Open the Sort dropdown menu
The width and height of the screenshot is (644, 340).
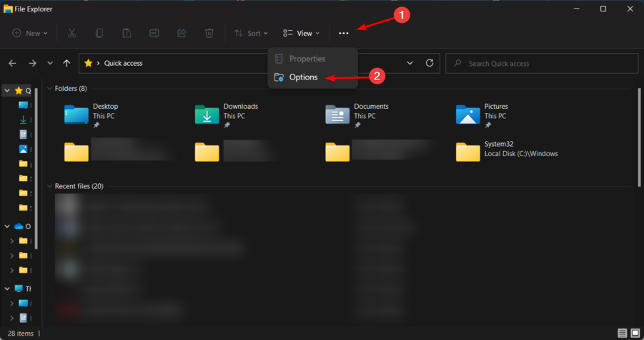click(x=251, y=33)
